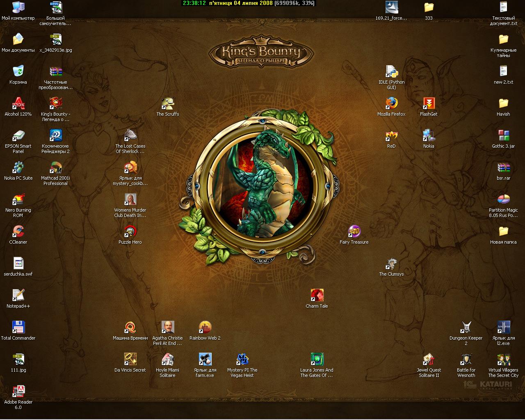
Task: Open Ярлык для farm.exe shortcut
Action: point(205,359)
